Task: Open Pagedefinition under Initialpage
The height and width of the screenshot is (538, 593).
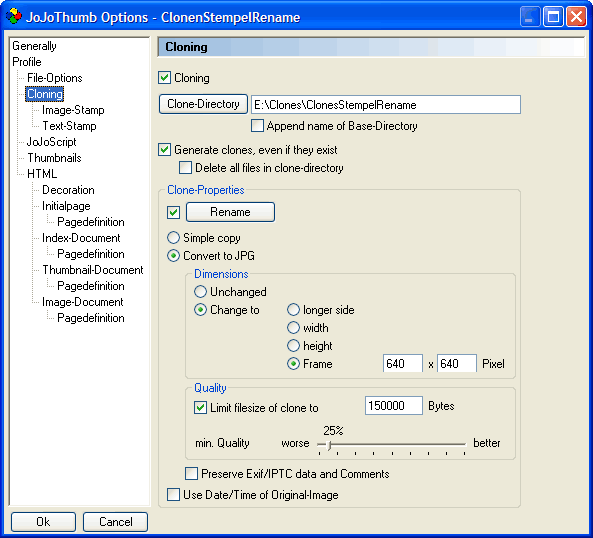Action: [x=91, y=222]
